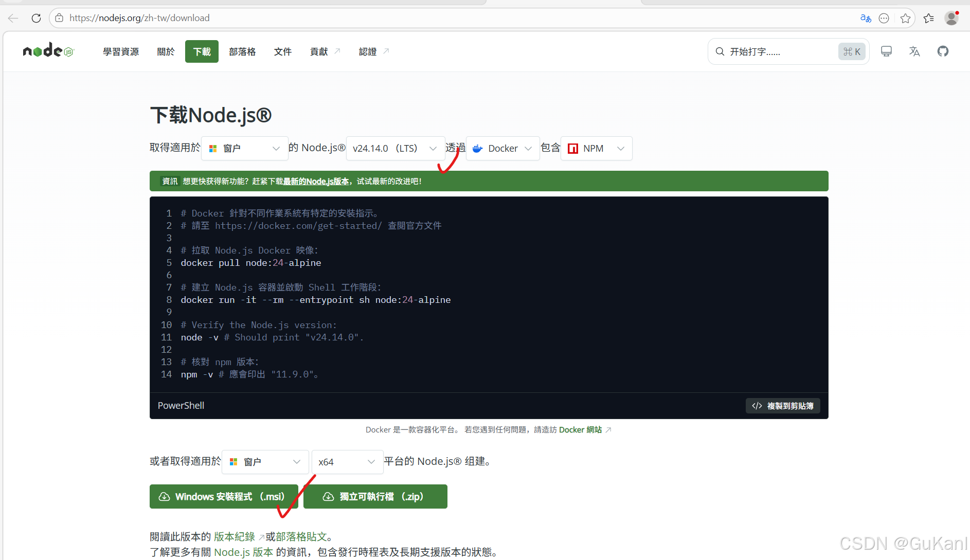Focus the 开始打字 search field

[788, 51]
